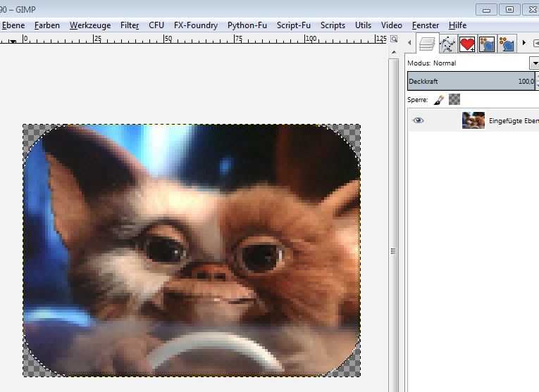Open the Werkzeuge menu
Image resolution: width=539 pixels, height=392 pixels.
pos(90,25)
